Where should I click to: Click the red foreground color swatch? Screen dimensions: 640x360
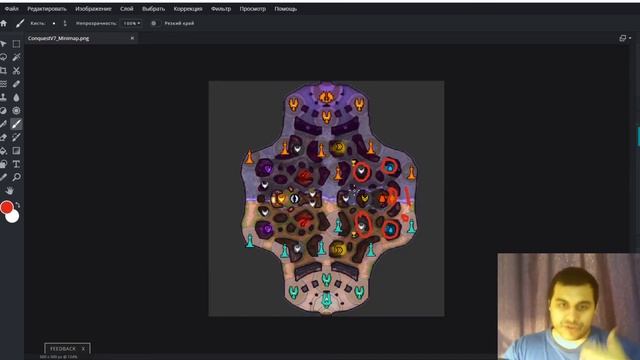coord(7,207)
